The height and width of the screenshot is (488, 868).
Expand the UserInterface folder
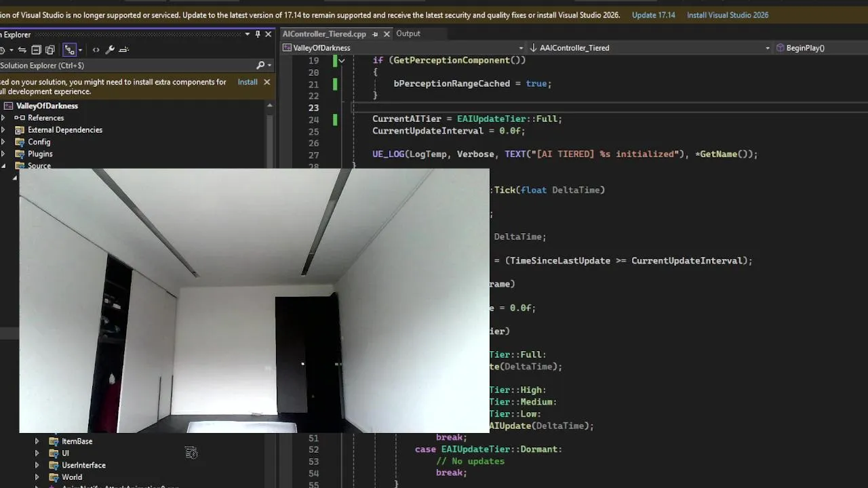[x=37, y=466]
